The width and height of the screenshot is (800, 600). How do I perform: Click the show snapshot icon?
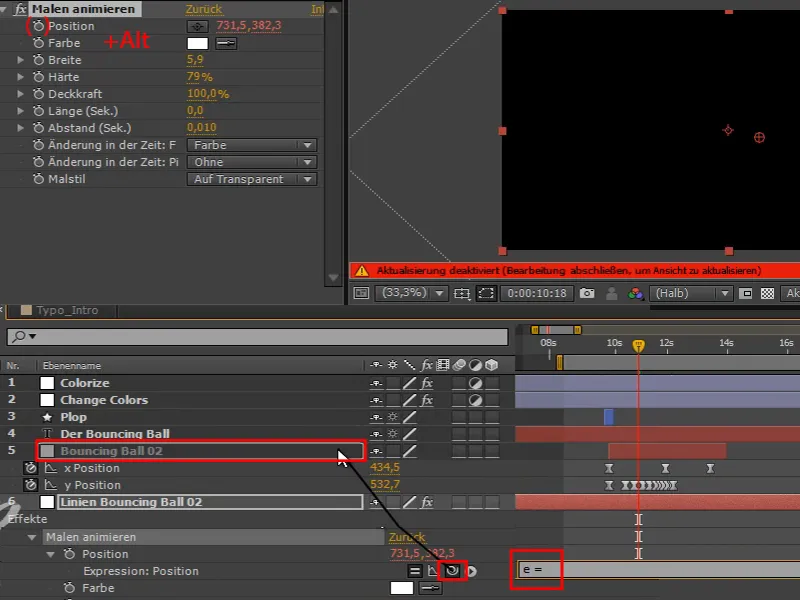(612, 293)
